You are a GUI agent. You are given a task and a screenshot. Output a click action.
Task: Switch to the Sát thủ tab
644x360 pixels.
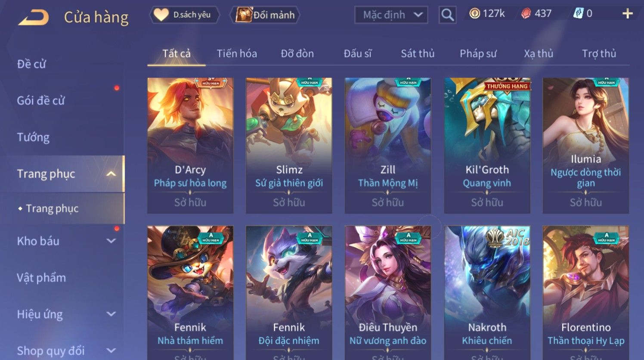click(x=418, y=54)
